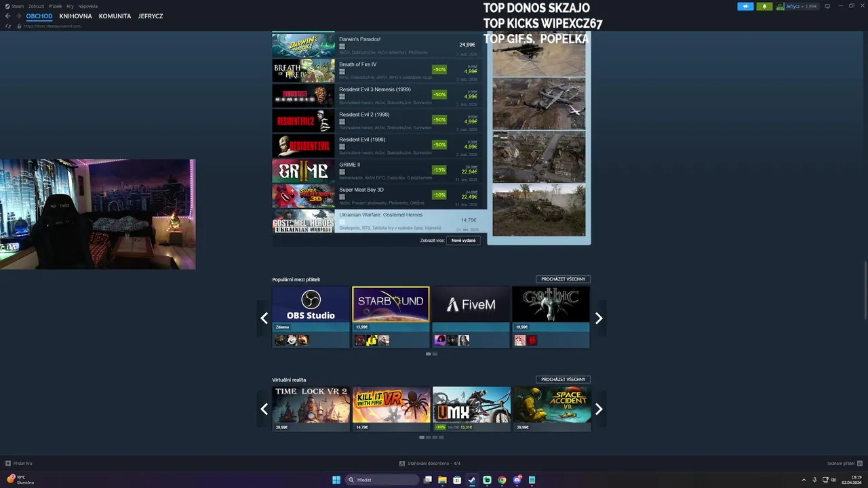Click the padlock icon beside the URL

coord(19,26)
